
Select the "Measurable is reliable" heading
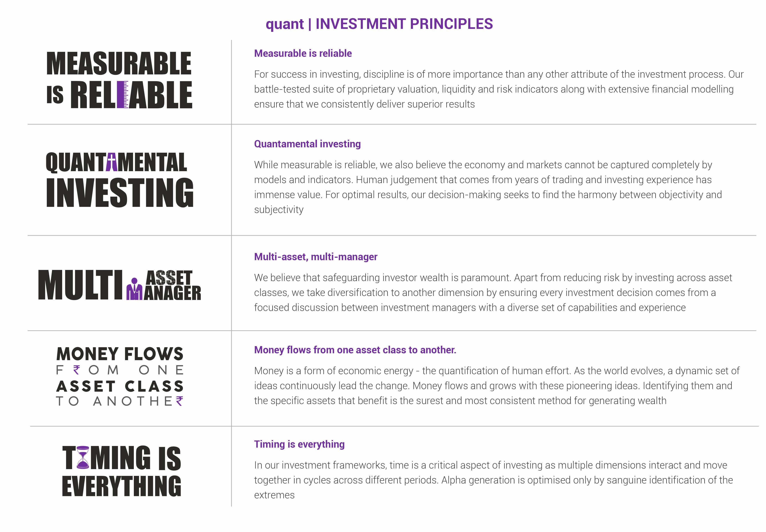pos(303,53)
